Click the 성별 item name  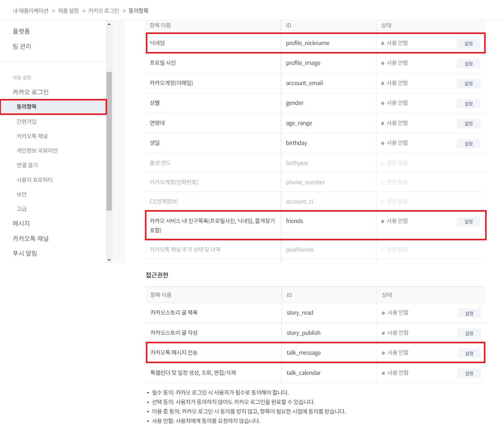pos(155,103)
